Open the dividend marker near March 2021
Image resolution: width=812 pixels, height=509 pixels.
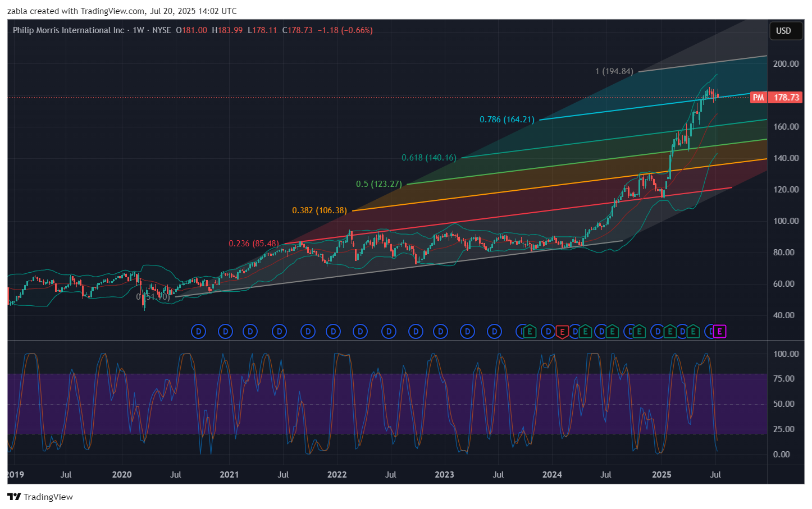tap(250, 332)
